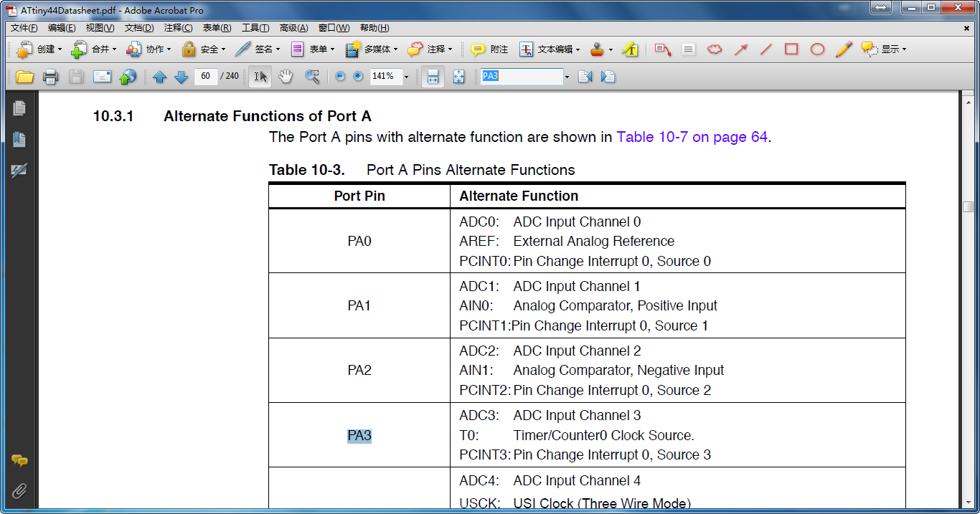
Task: Select the callout tool icon
Action: [662, 49]
